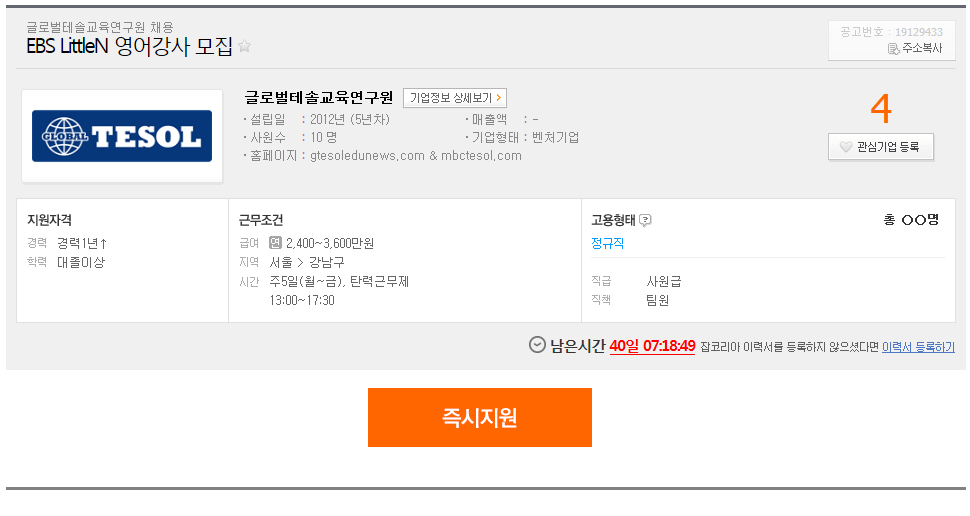Open the 고용형태 help question icon
The height and width of the screenshot is (516, 970).
[x=645, y=220]
